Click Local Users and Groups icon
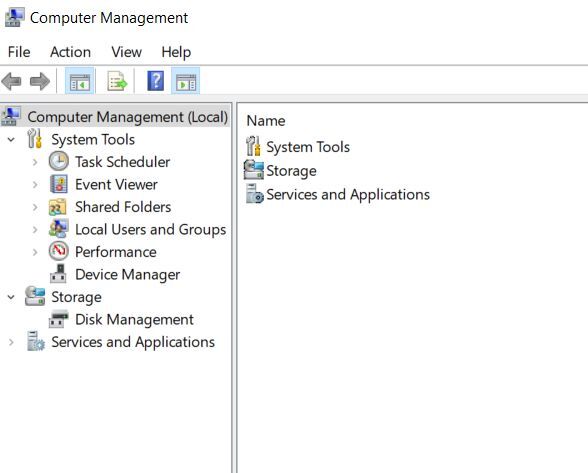Image resolution: width=588 pixels, height=473 pixels. [58, 229]
